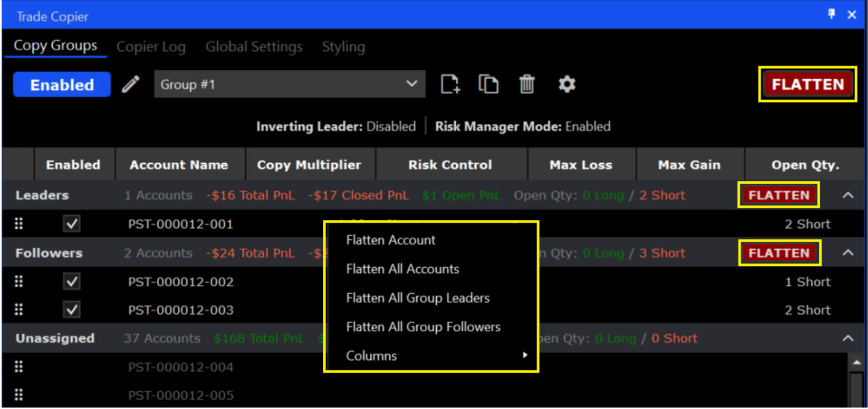Click the scrollbar up arrow
The height and width of the screenshot is (409, 868).
click(x=857, y=363)
